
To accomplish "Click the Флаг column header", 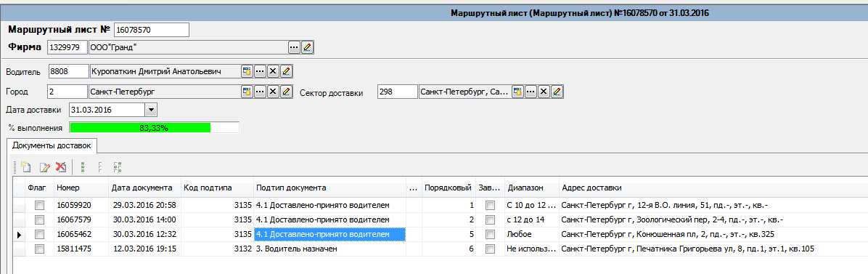I will coord(39,188).
